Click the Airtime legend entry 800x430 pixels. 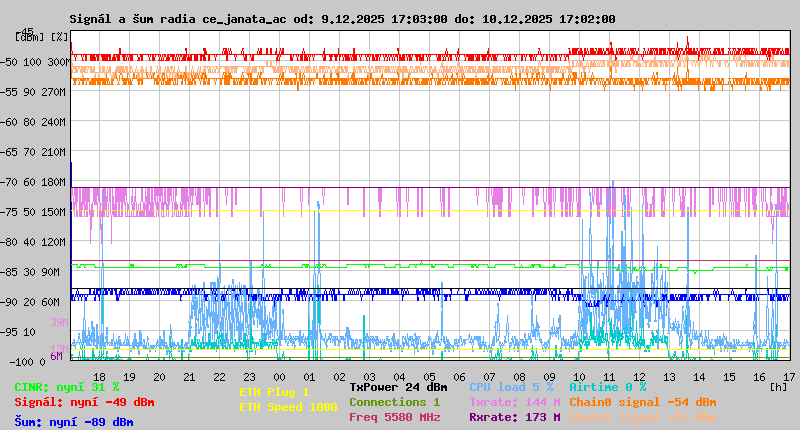point(607,387)
